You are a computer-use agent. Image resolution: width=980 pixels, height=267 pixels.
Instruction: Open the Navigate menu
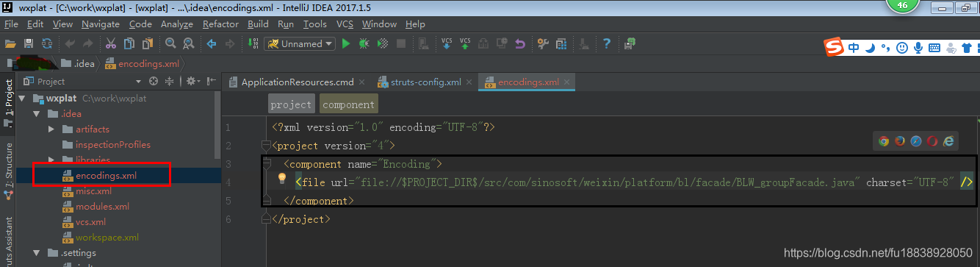pos(100,24)
